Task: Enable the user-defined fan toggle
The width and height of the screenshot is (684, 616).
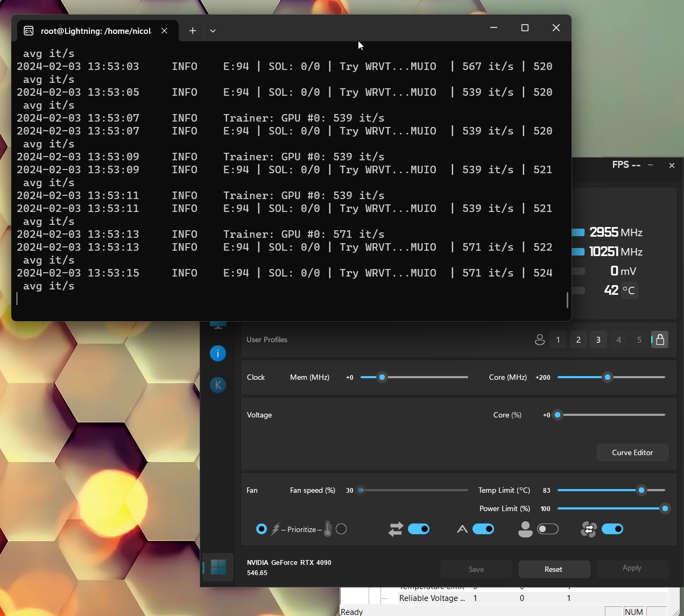Action: coord(548,529)
